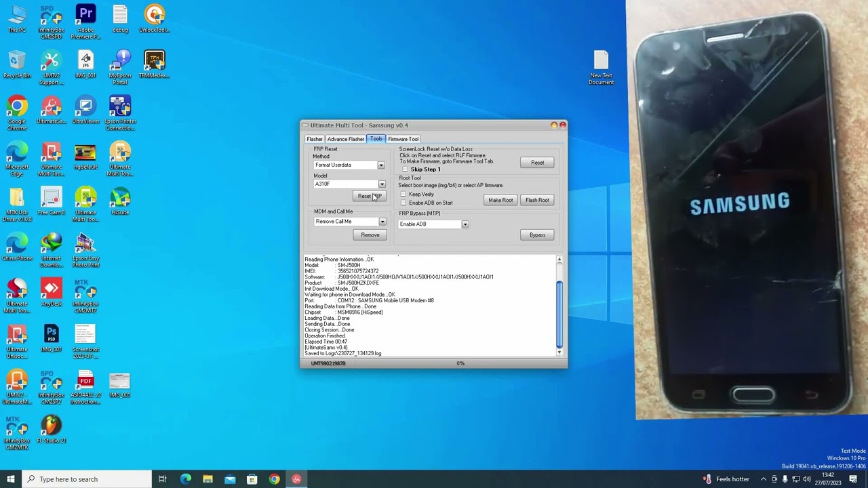Open hqdefault image file
The width and height of the screenshot is (868, 488).
(x=86, y=155)
